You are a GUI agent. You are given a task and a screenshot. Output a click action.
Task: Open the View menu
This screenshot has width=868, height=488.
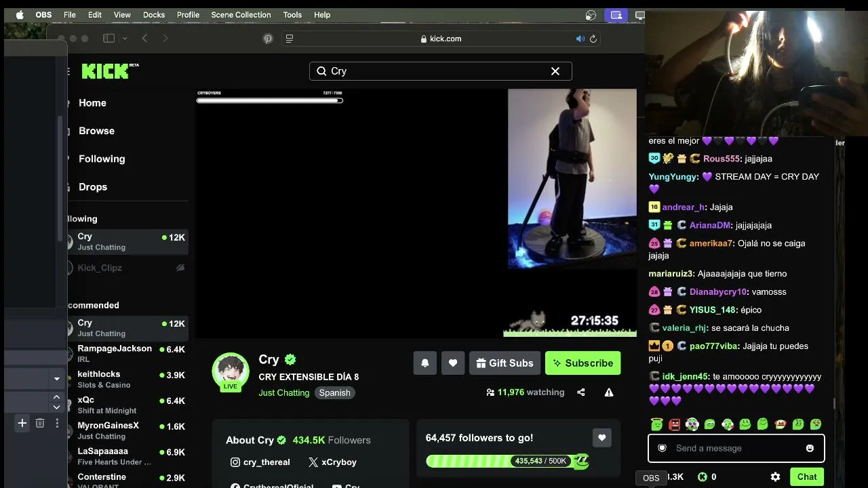[x=122, y=15]
